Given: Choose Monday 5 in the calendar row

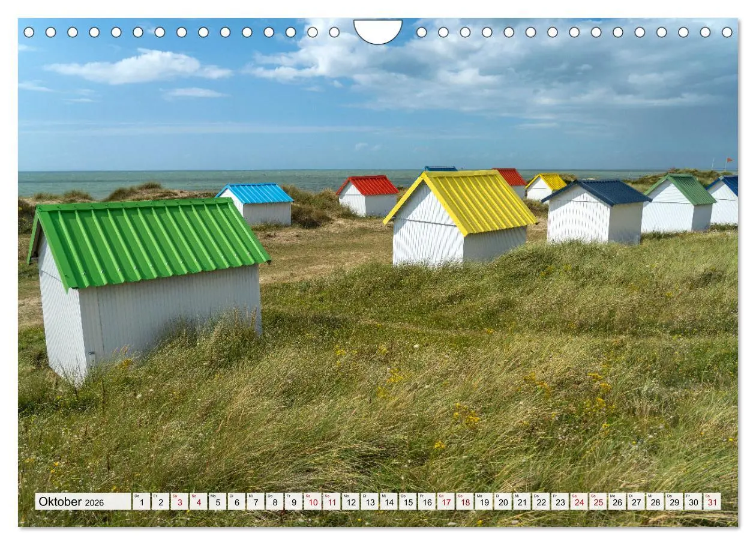Looking at the screenshot, I should tap(217, 502).
